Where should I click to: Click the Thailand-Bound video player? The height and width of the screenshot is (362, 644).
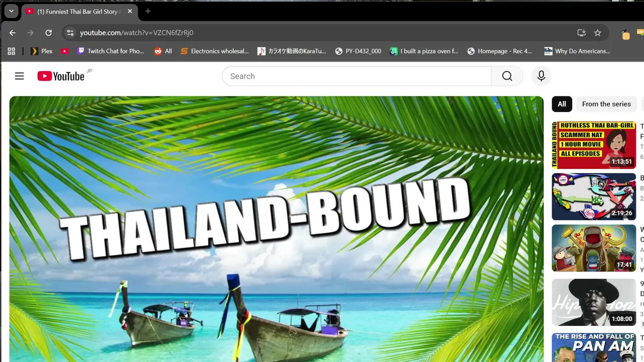click(x=276, y=229)
